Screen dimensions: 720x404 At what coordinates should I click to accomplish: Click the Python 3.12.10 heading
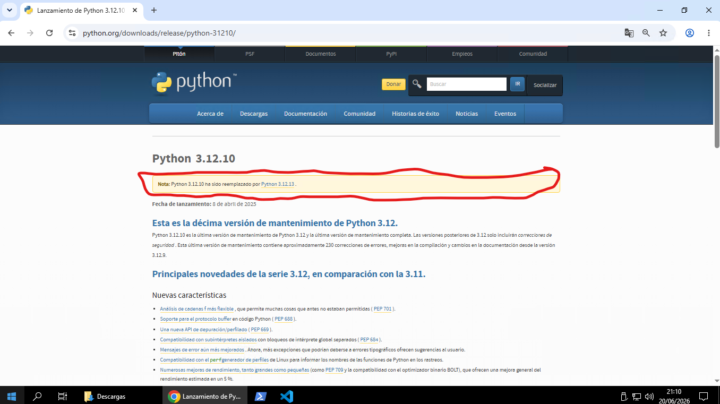[x=193, y=158]
